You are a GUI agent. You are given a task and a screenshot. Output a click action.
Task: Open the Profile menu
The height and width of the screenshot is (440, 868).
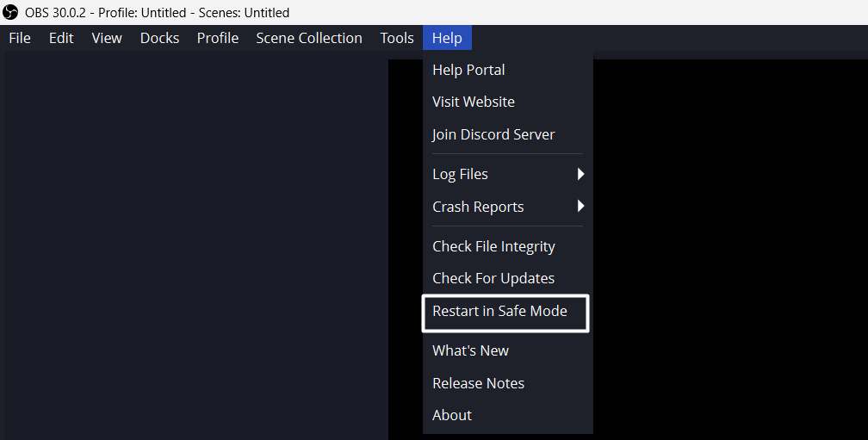click(x=218, y=38)
